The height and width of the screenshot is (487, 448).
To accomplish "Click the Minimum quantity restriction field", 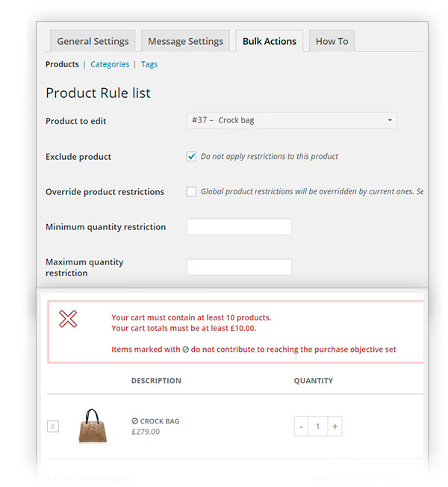I will 239,227.
